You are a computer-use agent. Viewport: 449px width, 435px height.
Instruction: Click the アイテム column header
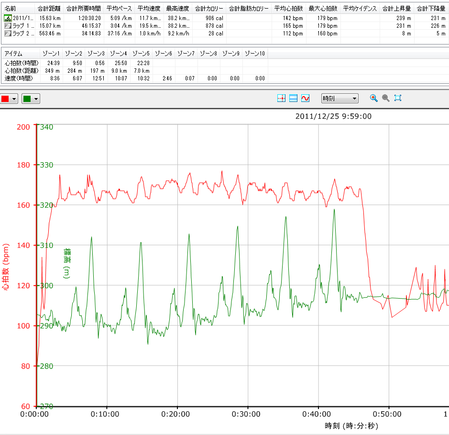click(14, 54)
